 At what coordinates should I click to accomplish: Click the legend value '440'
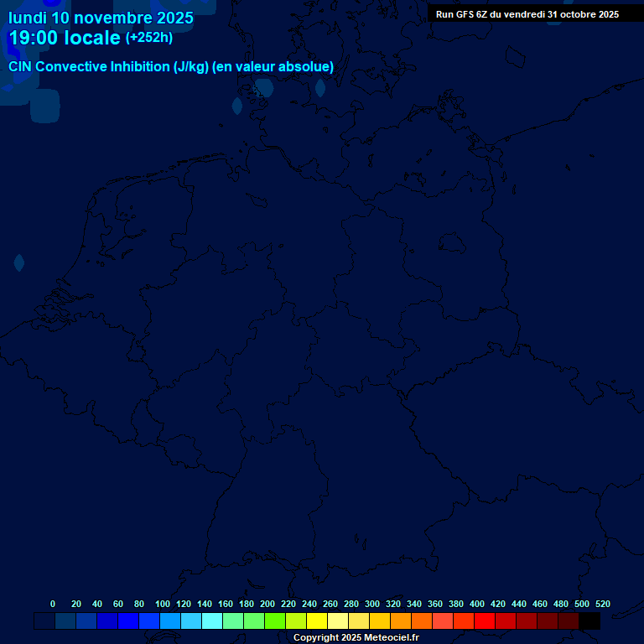coord(519,604)
